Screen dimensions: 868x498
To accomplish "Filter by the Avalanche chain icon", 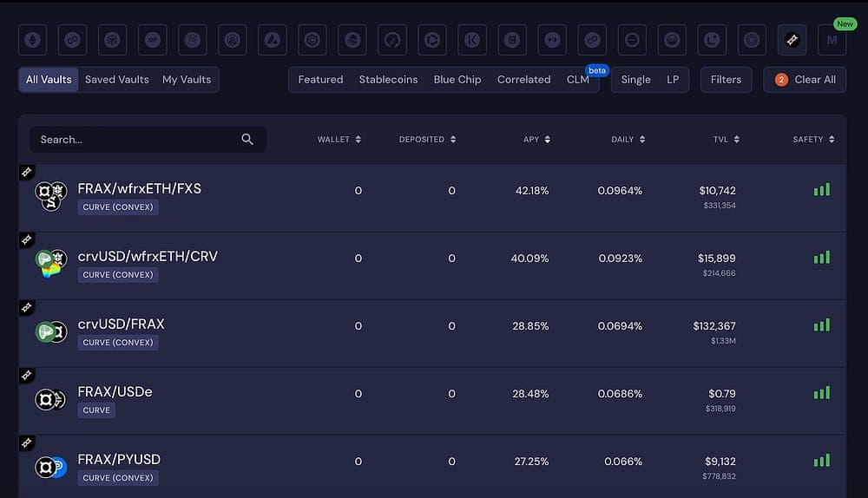I will point(273,40).
